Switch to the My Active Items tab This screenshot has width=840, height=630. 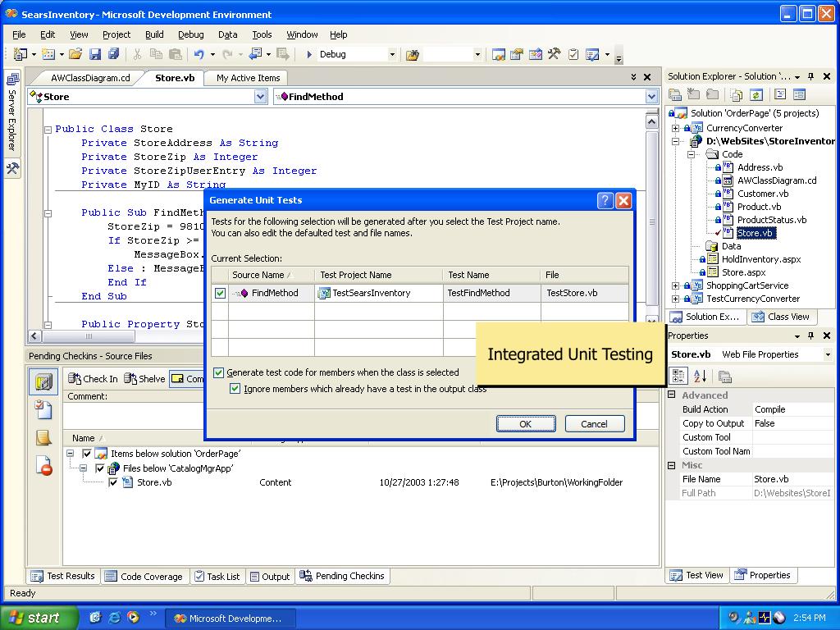248,78
